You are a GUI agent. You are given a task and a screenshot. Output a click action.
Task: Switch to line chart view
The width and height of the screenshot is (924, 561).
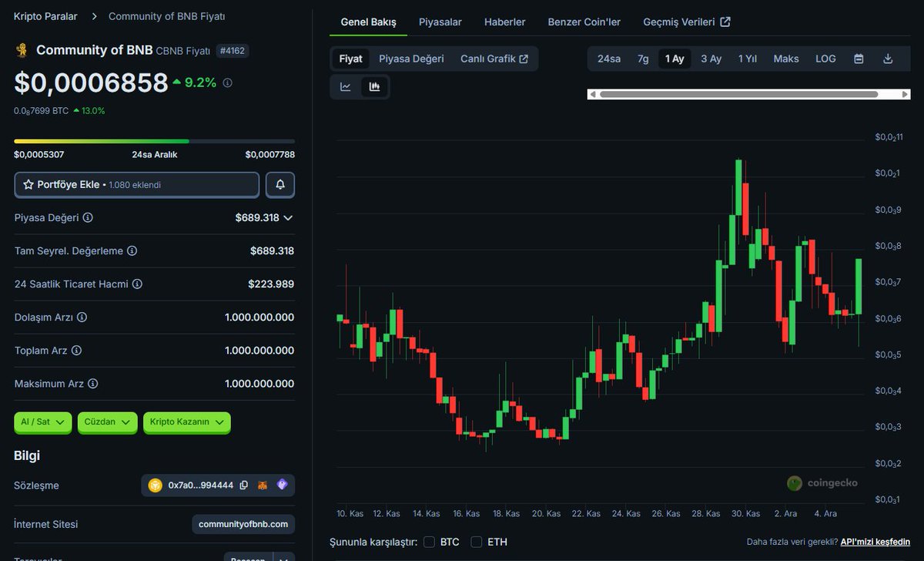[x=346, y=87]
